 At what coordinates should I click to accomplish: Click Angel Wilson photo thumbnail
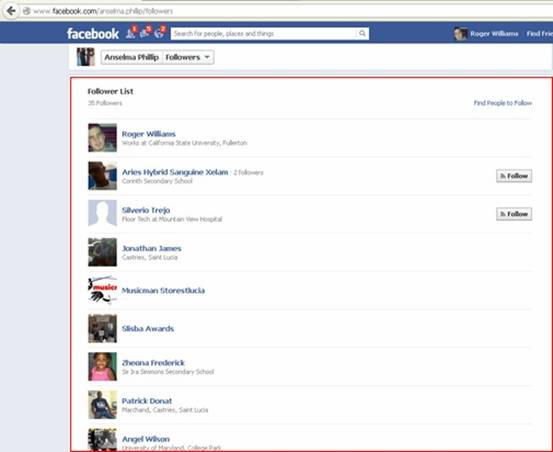coord(102,440)
